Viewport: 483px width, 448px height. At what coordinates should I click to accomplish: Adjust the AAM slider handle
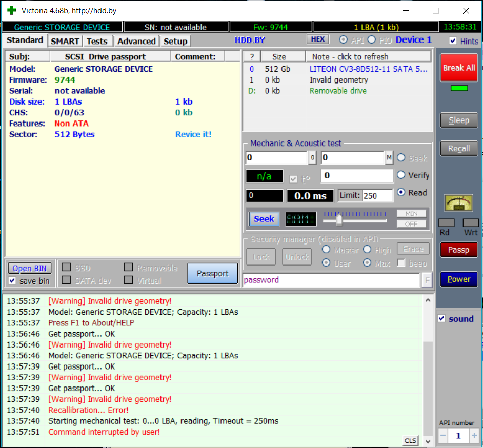(x=339, y=219)
